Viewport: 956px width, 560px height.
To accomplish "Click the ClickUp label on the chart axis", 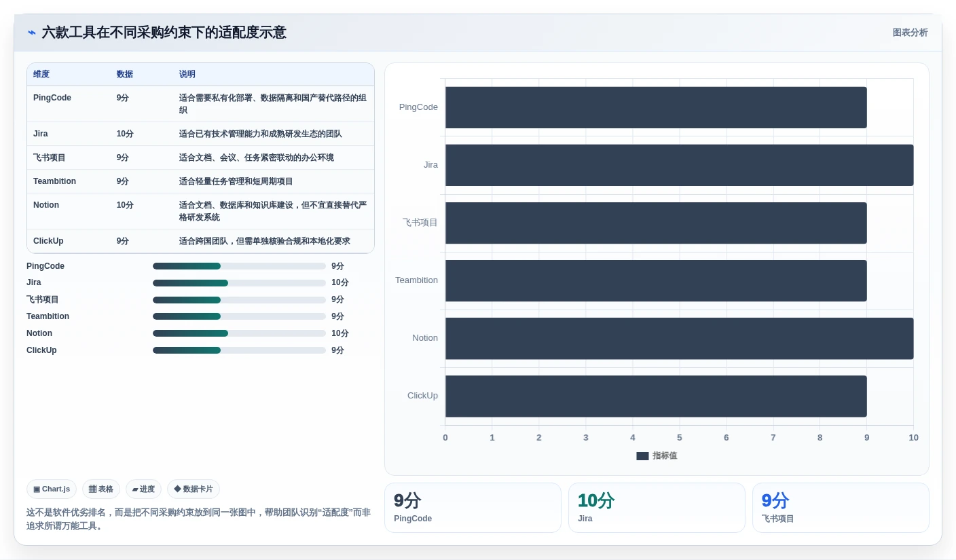I will (422, 396).
